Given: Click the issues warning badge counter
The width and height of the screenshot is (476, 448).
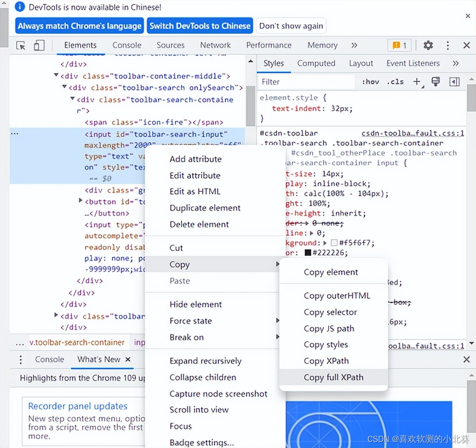Looking at the screenshot, I should [399, 45].
